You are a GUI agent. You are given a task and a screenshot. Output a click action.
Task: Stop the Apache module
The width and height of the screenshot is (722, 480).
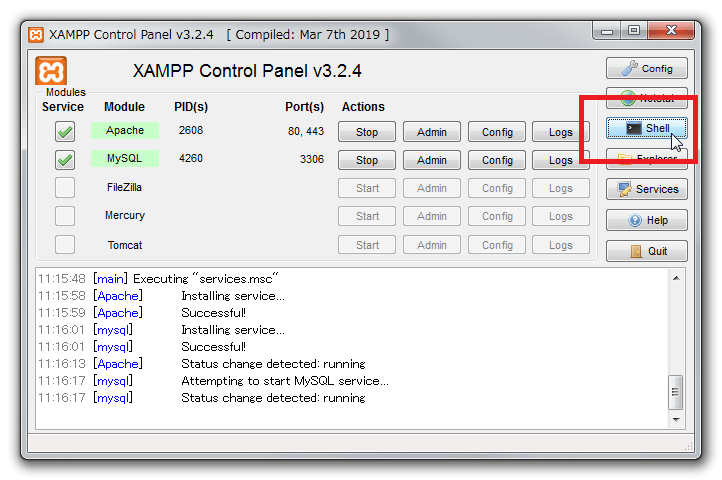367,132
